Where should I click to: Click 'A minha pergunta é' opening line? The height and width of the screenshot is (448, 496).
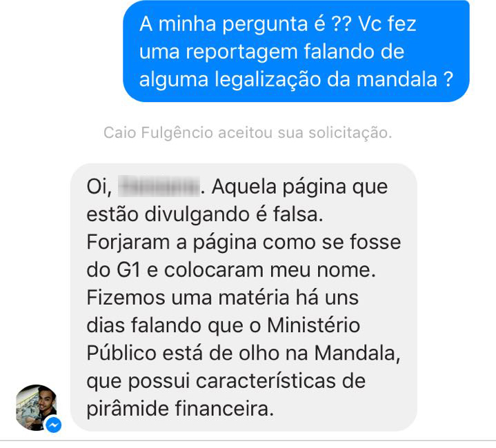coord(232,25)
